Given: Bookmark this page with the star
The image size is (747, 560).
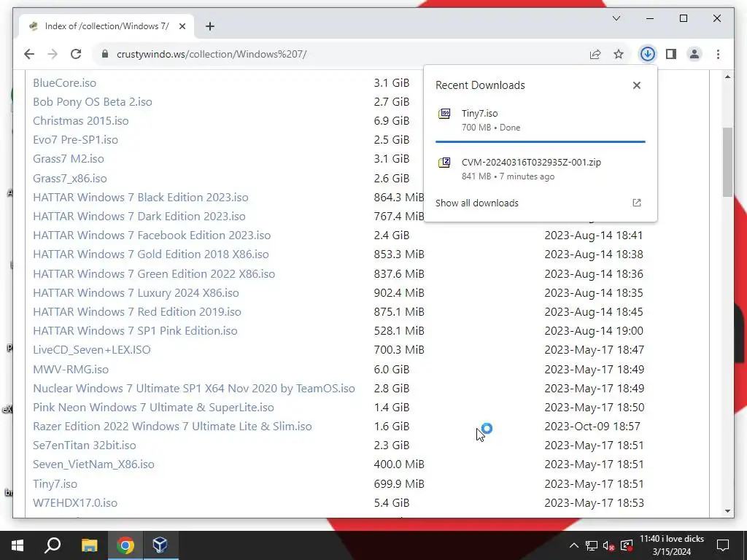Looking at the screenshot, I should (x=619, y=54).
